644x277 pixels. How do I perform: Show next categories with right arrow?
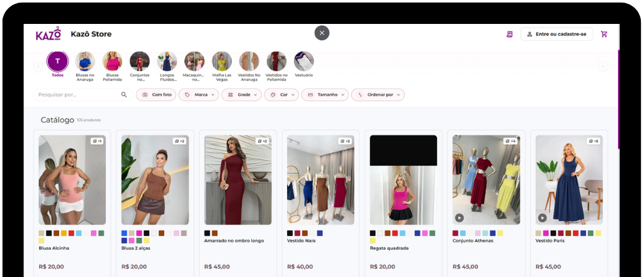[603, 66]
